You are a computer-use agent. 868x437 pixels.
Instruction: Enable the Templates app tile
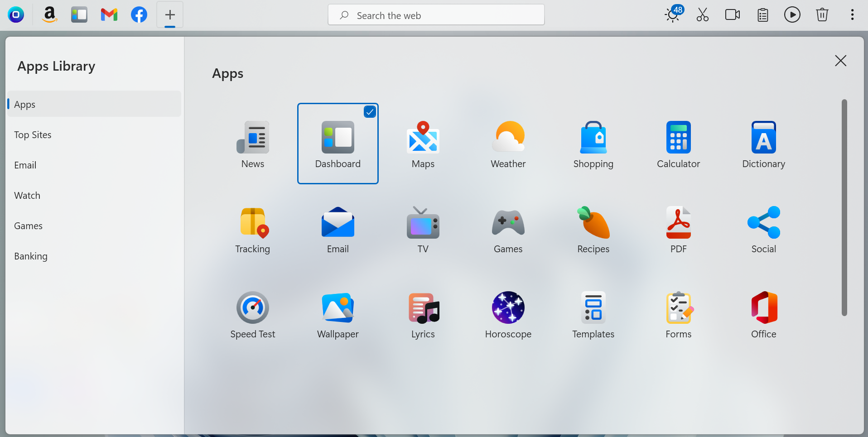click(x=593, y=314)
